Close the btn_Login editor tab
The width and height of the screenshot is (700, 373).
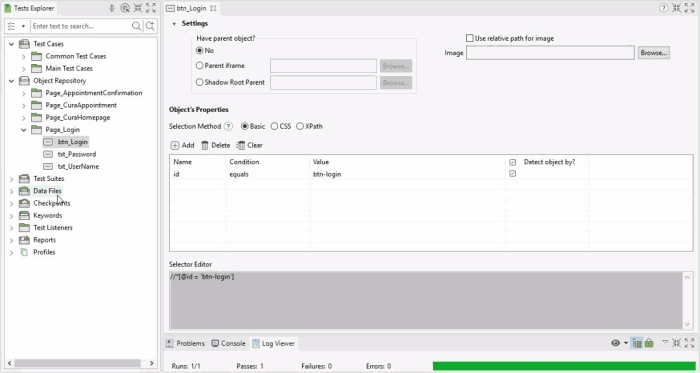tap(213, 8)
